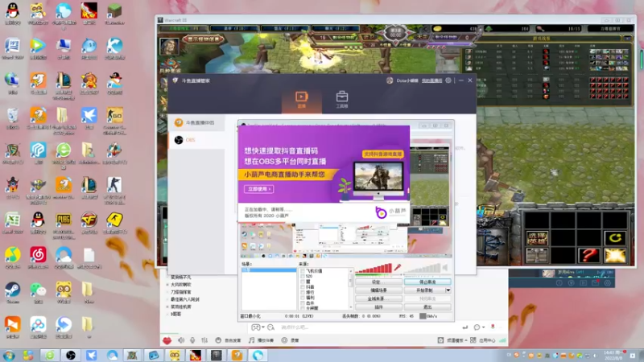Screen dimensions: 644x362
Task: Click the red heart icon in bottom toolbar
Action: click(167, 340)
